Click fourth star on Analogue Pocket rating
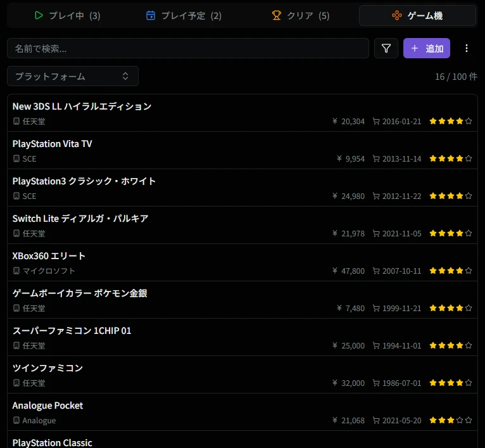The image size is (485, 448). tap(460, 420)
